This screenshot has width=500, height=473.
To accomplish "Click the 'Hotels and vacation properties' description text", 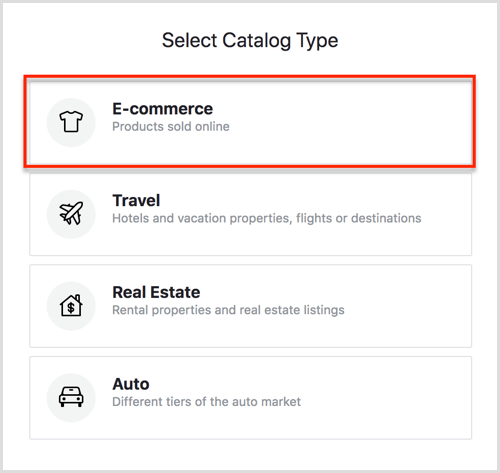I will (202, 218).
